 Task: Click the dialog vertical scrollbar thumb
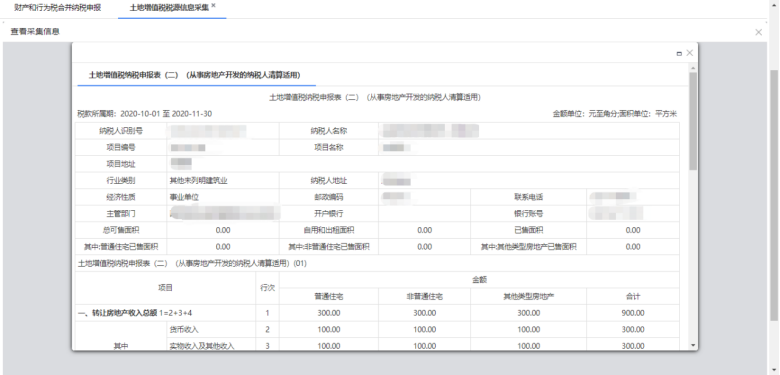tap(693, 122)
